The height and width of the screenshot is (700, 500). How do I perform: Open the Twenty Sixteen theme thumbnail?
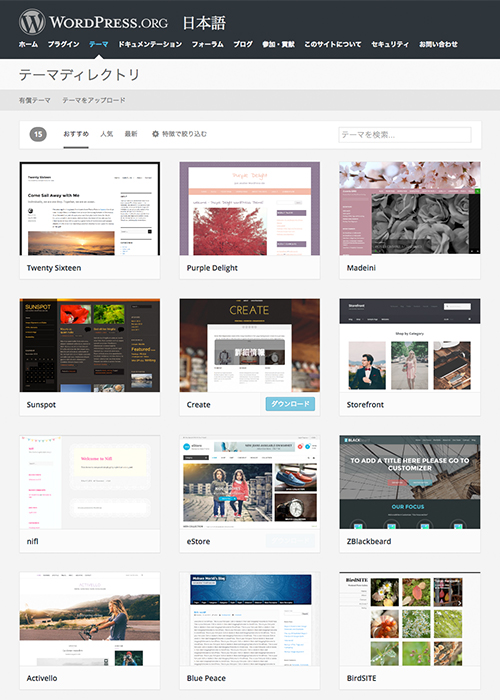click(x=90, y=208)
